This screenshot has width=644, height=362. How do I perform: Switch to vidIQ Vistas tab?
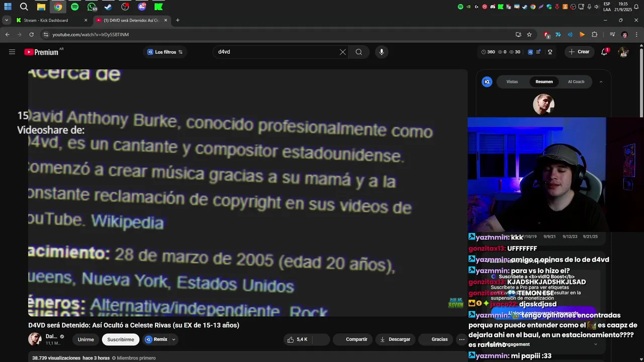(512, 81)
